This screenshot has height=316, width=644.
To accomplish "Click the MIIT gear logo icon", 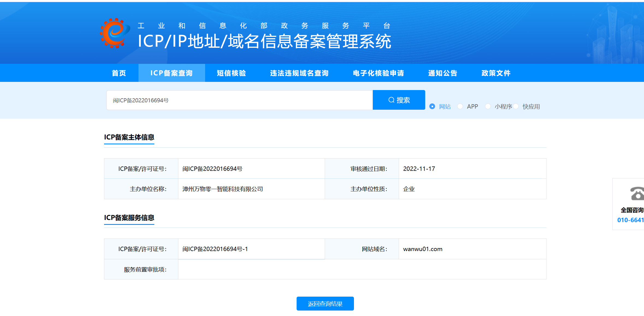I will (x=115, y=33).
